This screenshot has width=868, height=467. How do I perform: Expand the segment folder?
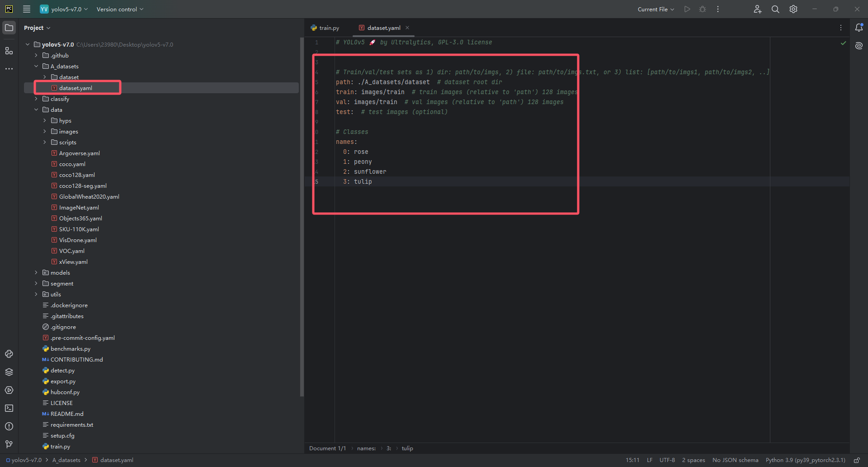pyautogui.click(x=36, y=283)
